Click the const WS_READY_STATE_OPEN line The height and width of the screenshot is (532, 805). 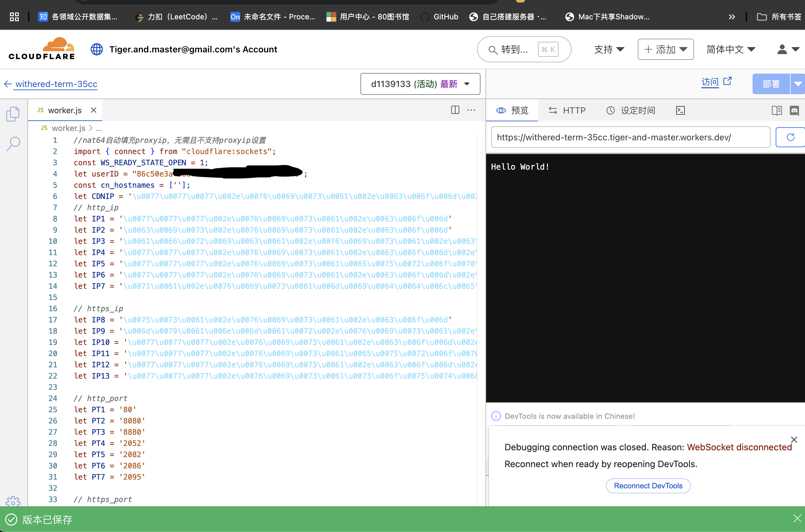pos(141,162)
